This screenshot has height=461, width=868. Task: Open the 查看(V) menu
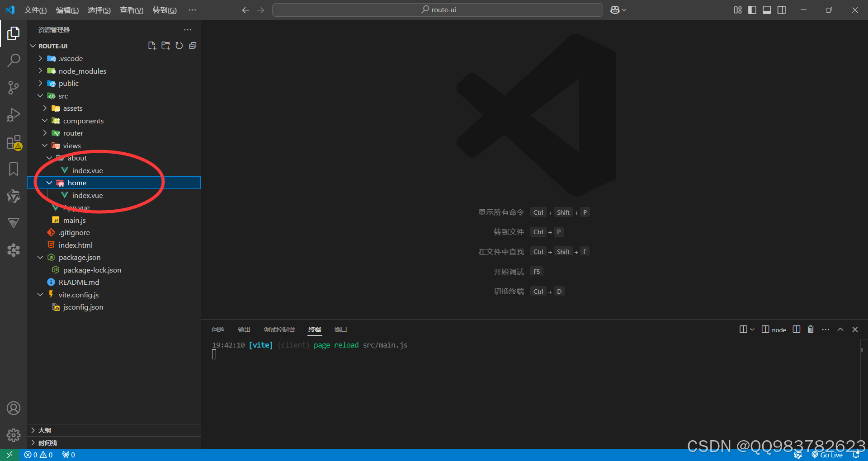132,10
